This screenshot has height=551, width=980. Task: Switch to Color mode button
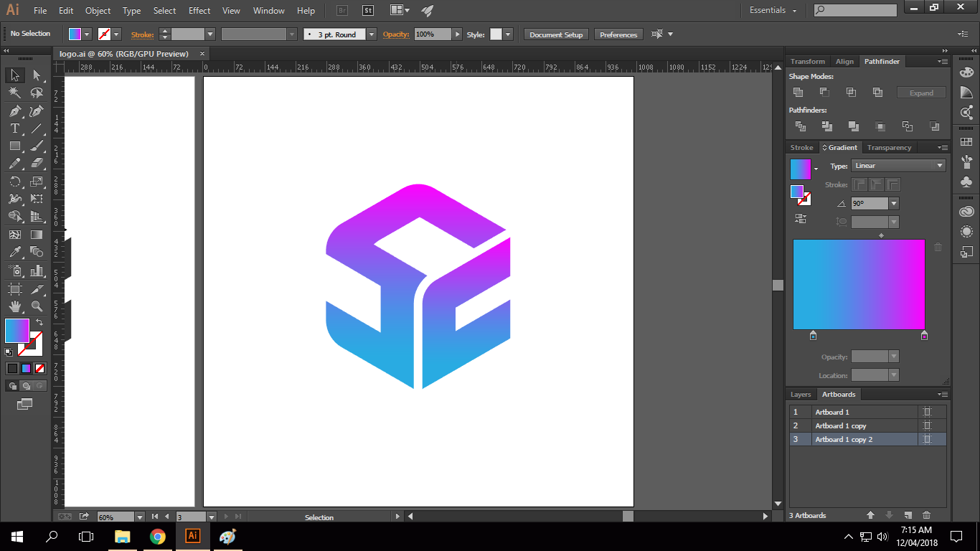[12, 368]
